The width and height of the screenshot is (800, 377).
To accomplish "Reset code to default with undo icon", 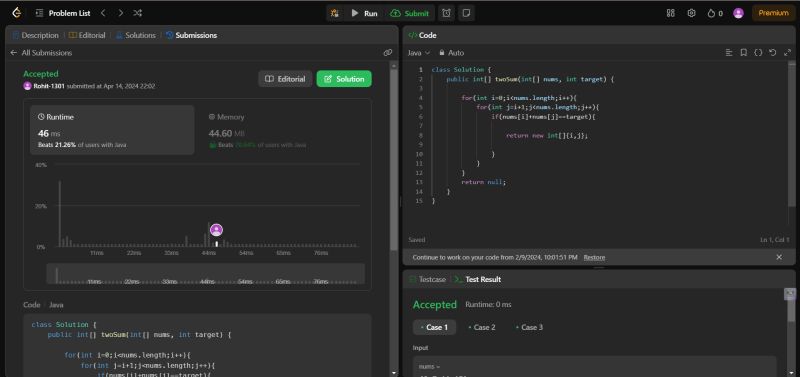I will point(773,53).
